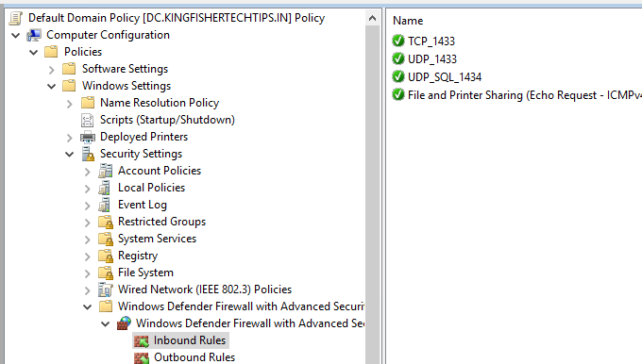The width and height of the screenshot is (642, 364).
Task: Select Outbound Rules in the tree
Action: click(x=194, y=357)
